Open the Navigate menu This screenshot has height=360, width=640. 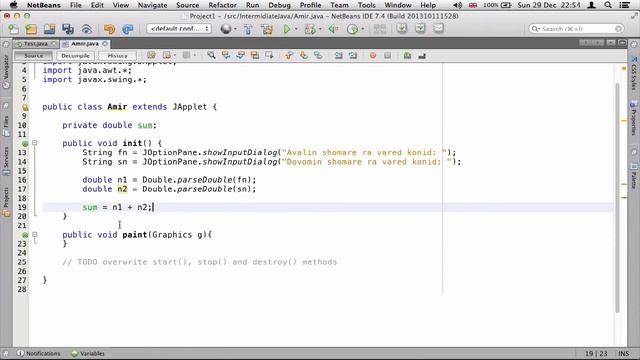pyautogui.click(x=152, y=5)
